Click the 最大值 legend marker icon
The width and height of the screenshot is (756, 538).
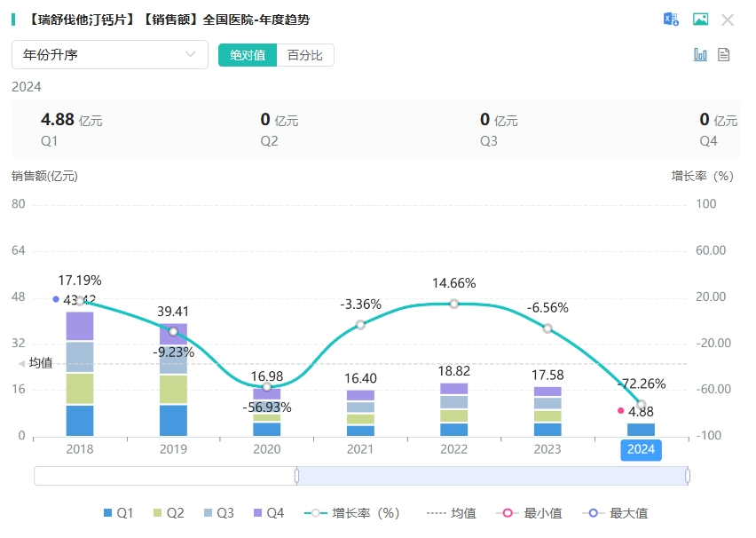(594, 513)
